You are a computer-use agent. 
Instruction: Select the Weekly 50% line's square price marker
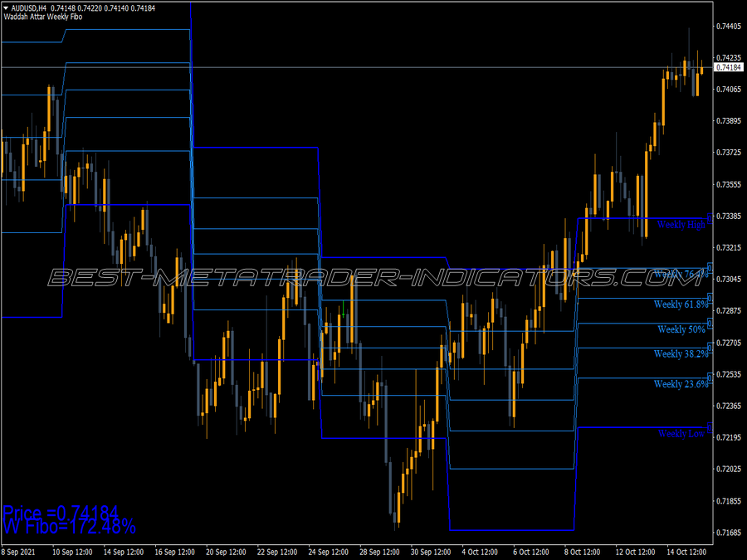coord(710,324)
